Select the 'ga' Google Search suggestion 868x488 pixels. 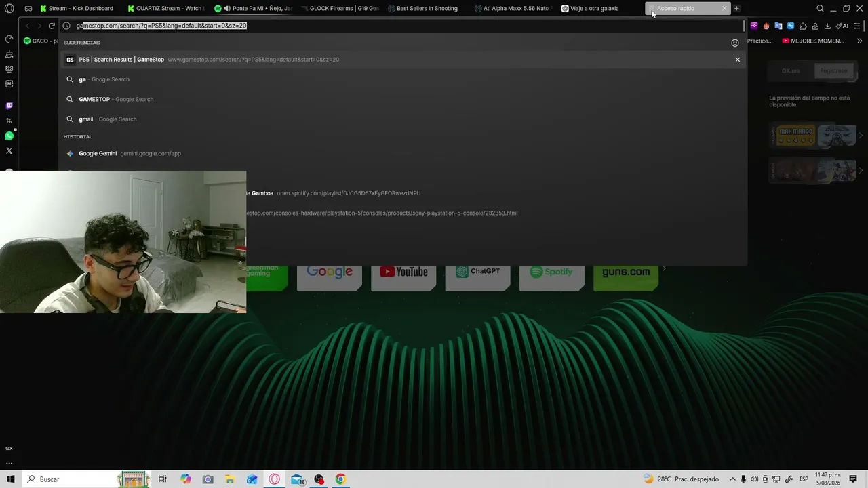click(x=403, y=79)
